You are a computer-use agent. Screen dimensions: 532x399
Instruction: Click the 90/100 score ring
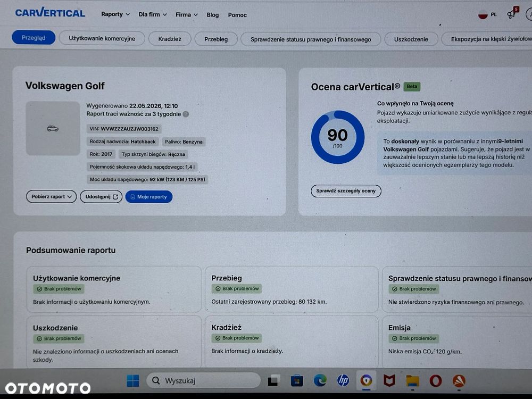338,137
